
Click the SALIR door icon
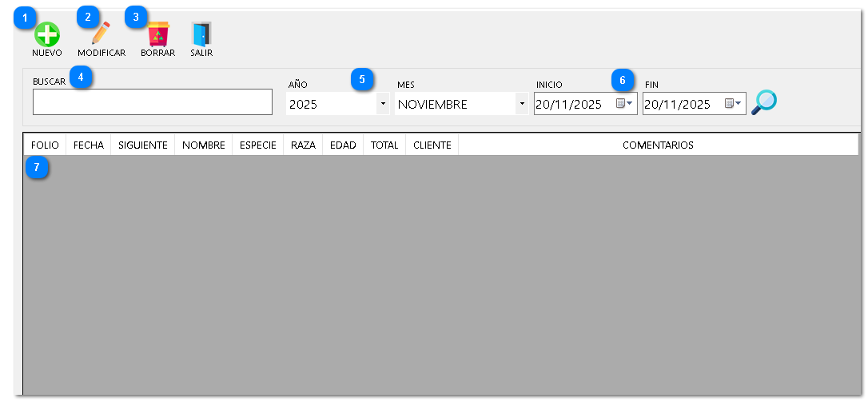coord(201,34)
